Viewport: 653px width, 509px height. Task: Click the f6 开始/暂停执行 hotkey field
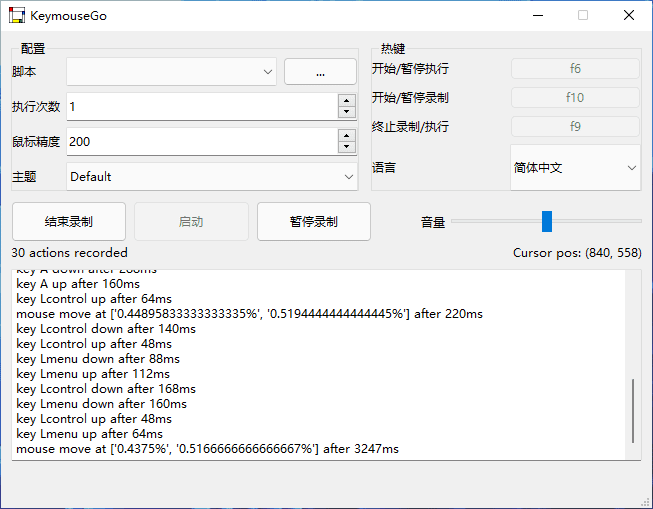click(x=575, y=69)
